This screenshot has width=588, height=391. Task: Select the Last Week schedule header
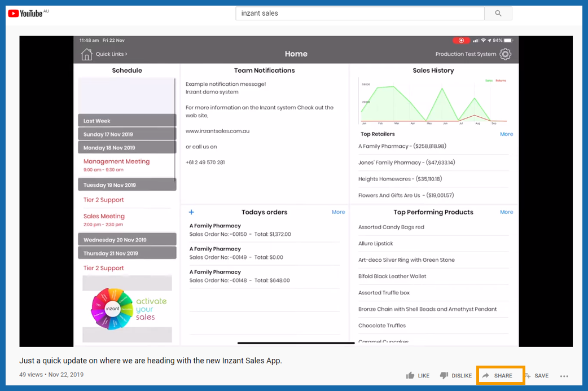127,121
